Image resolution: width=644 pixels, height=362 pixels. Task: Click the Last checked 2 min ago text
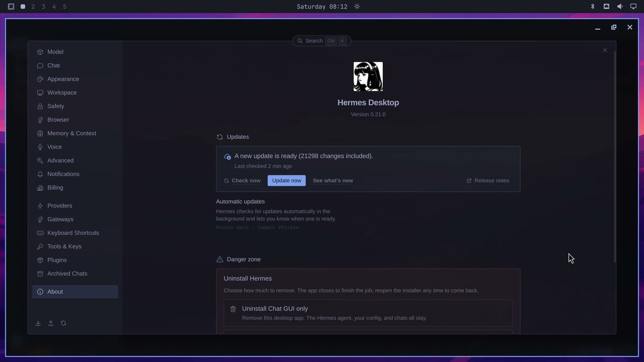click(x=263, y=166)
